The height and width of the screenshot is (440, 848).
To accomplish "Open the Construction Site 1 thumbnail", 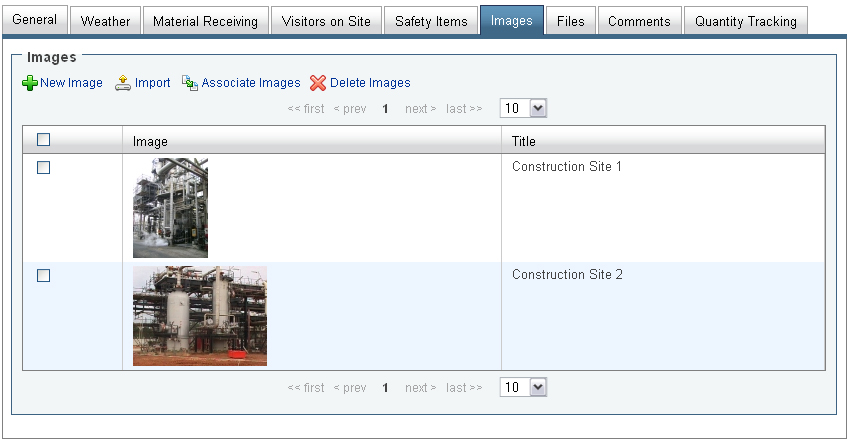I will tap(170, 208).
